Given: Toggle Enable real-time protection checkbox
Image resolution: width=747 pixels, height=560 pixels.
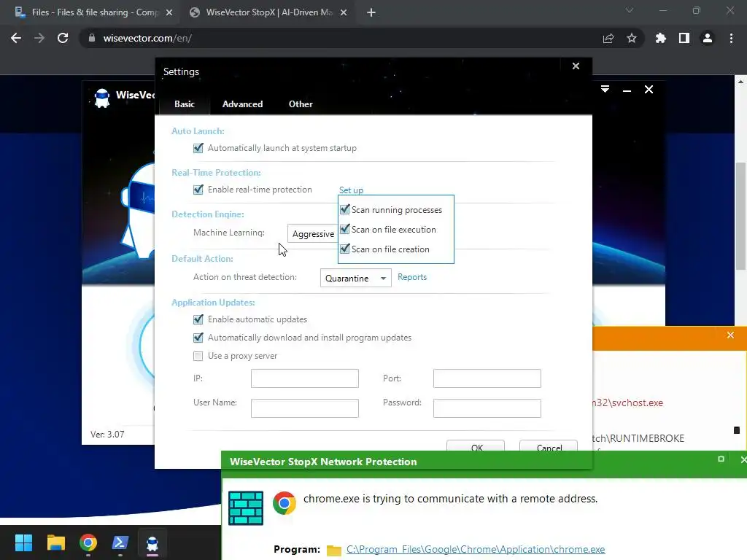Looking at the screenshot, I should (198, 190).
